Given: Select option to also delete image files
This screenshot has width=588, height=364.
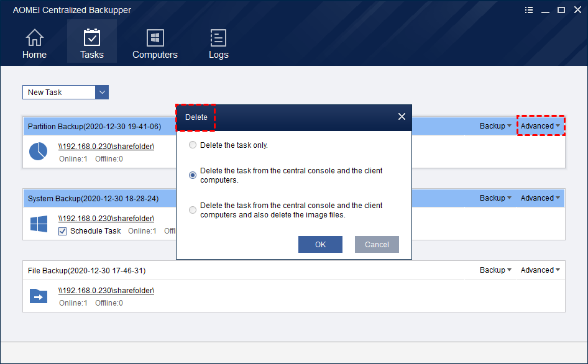Looking at the screenshot, I should pos(193,210).
